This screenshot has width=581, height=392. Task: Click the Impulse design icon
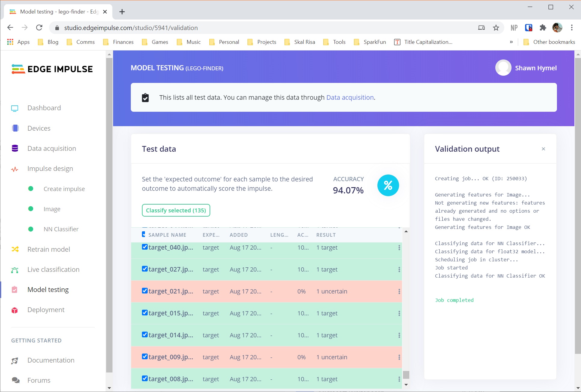[x=15, y=169]
